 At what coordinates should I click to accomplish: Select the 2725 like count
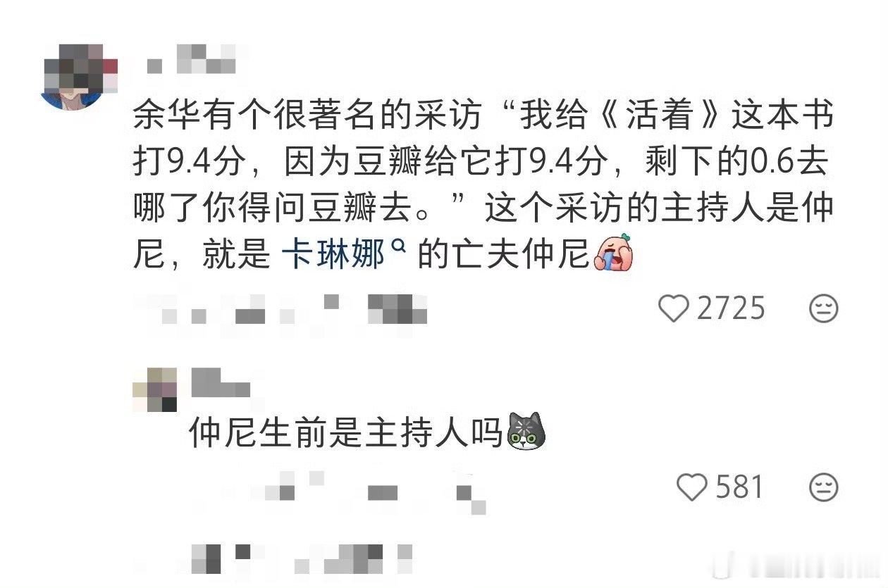(x=731, y=308)
